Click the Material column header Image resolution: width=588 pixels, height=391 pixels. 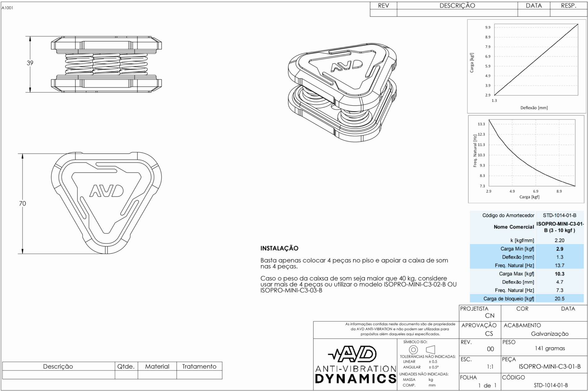pos(157,366)
